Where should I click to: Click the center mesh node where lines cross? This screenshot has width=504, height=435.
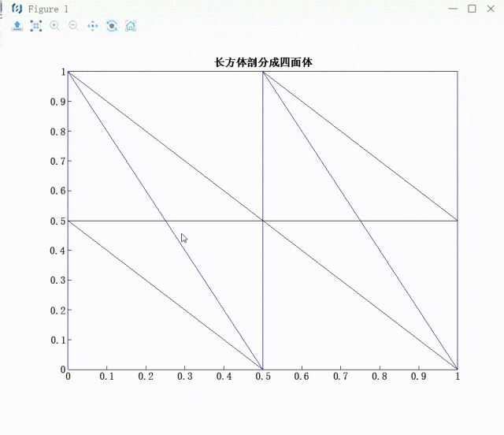point(263,221)
